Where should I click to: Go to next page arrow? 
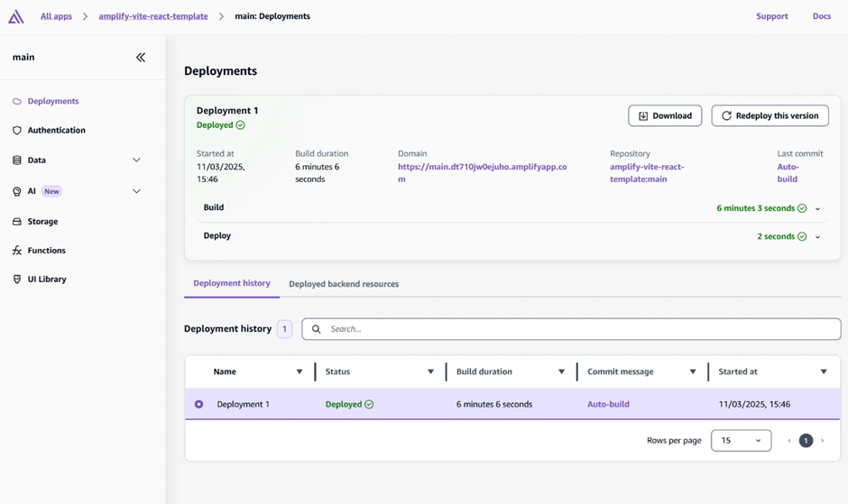823,441
